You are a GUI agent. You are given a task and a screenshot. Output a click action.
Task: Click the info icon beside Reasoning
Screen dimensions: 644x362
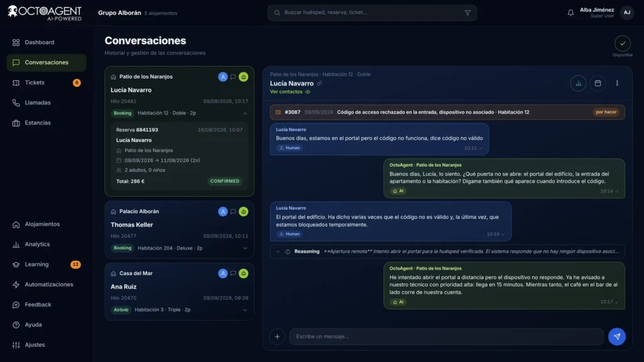[287, 251]
